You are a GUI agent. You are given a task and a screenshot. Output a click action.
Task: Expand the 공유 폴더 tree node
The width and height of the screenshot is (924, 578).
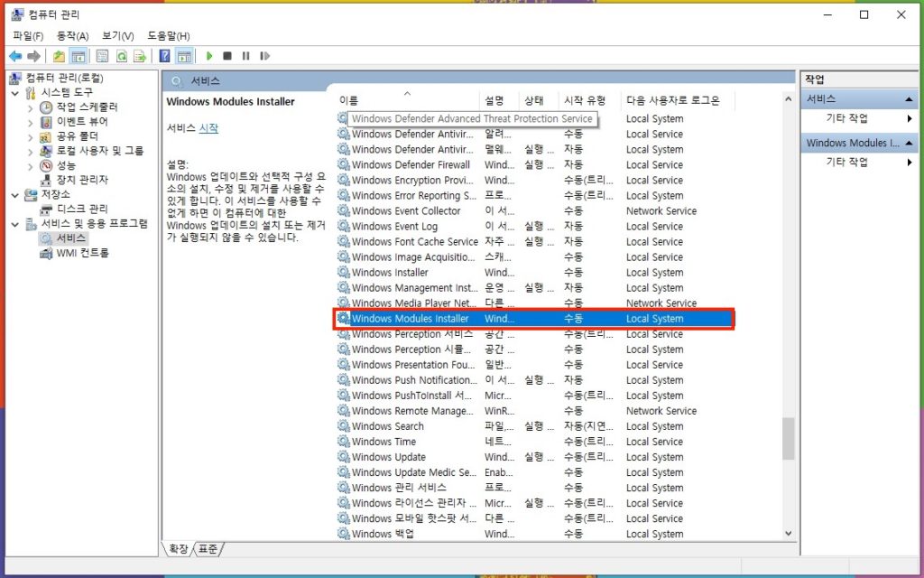(31, 137)
